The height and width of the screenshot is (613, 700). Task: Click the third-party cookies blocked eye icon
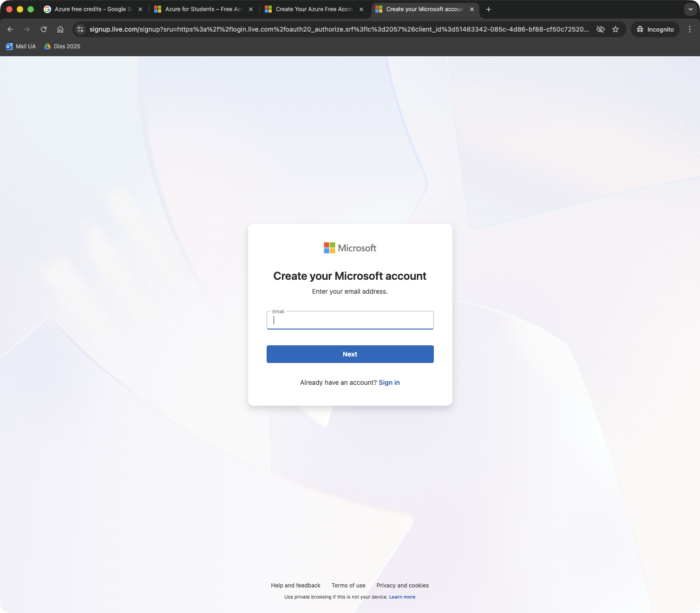tap(601, 29)
